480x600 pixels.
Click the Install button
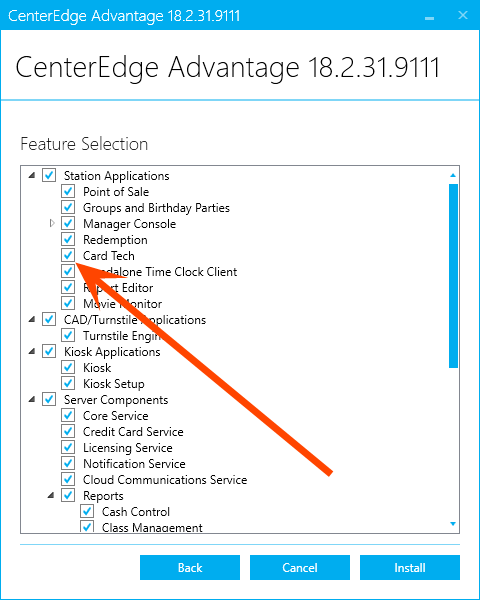(x=410, y=567)
